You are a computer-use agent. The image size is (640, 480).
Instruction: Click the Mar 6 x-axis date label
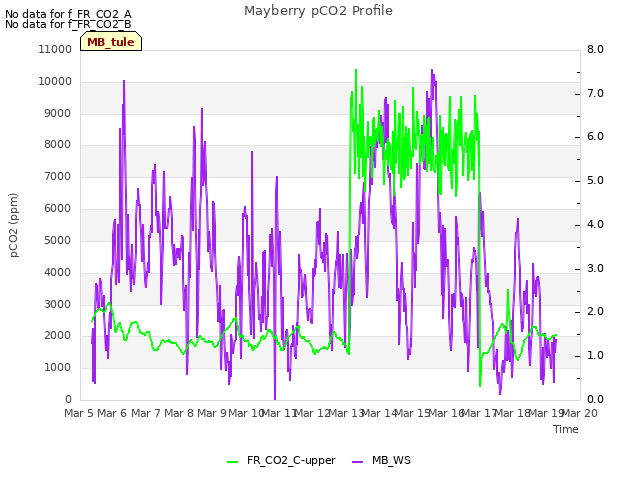(x=112, y=413)
